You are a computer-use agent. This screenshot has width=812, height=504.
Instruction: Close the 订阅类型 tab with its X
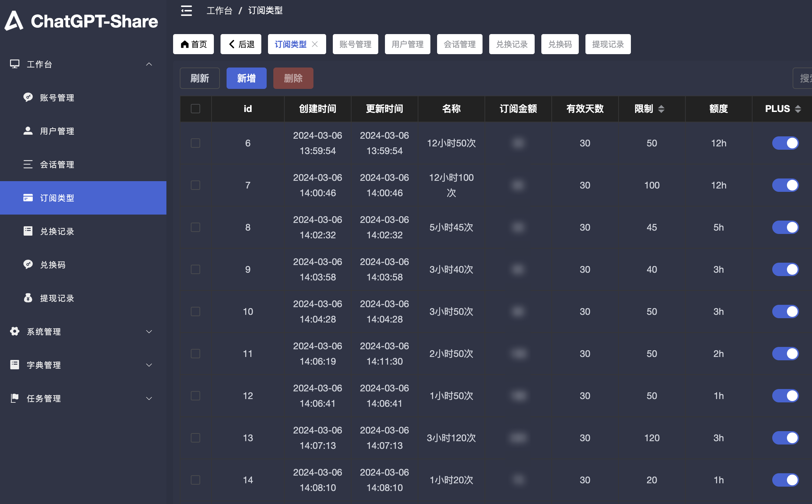(315, 44)
